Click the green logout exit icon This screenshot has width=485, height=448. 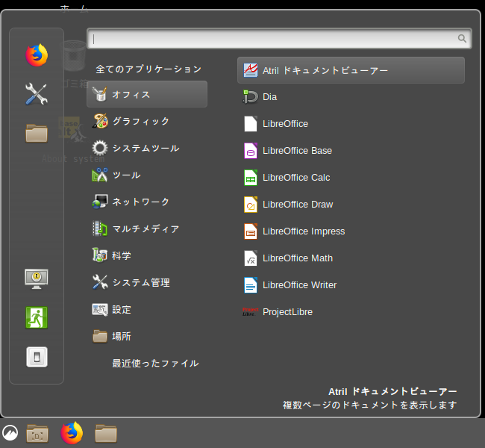click(x=37, y=317)
